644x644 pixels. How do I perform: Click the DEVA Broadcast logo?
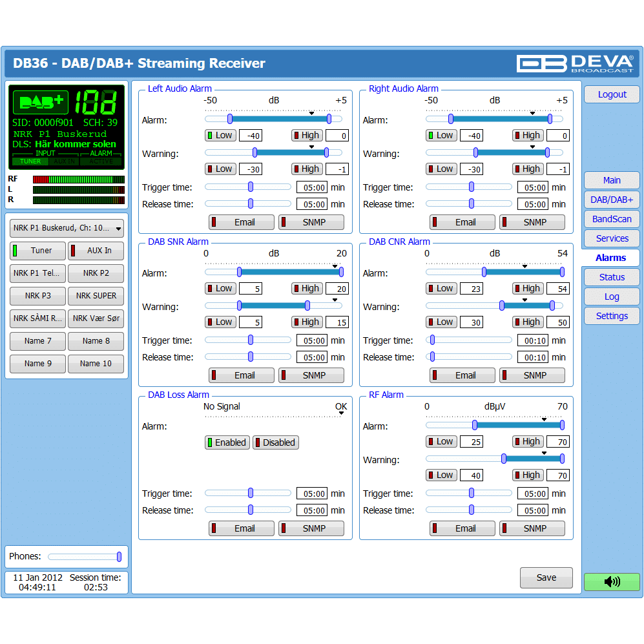575,63
